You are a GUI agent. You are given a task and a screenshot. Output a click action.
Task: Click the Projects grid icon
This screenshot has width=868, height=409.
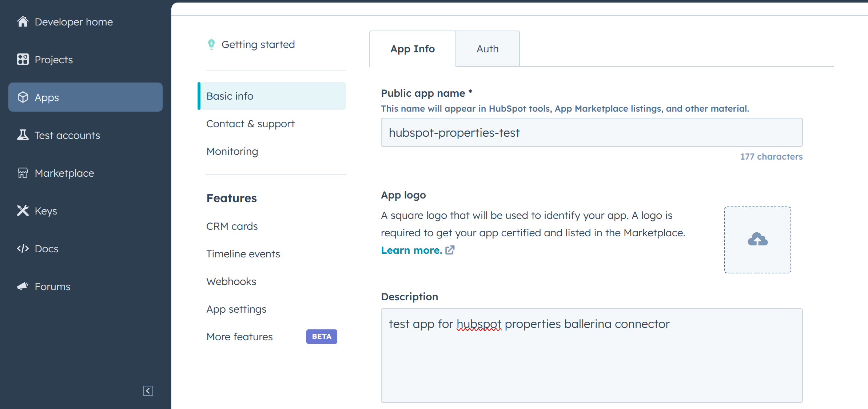[23, 59]
